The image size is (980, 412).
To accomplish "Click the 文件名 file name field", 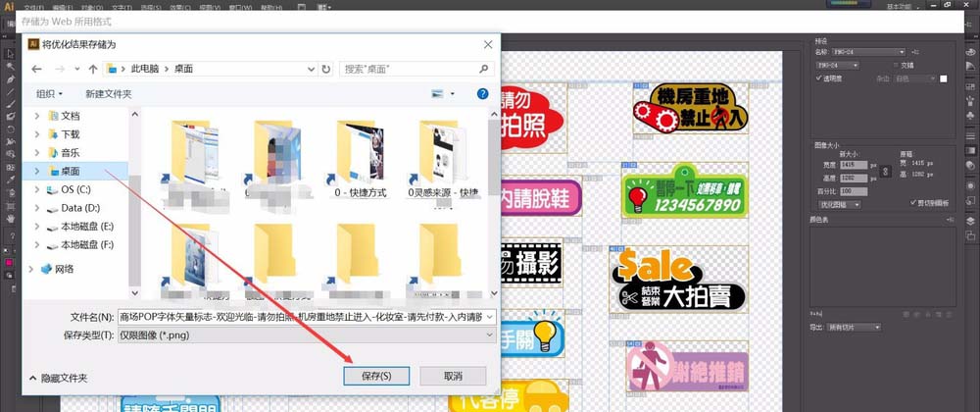I will 307,317.
